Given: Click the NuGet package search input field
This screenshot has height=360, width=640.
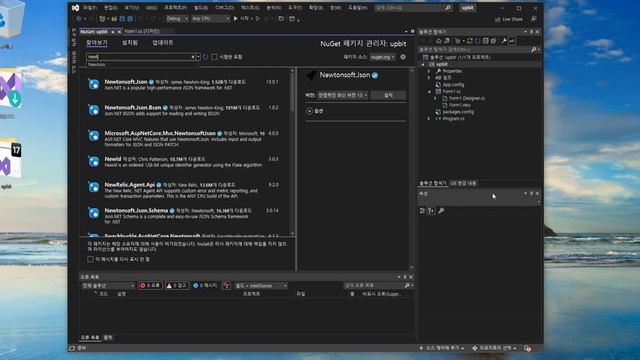Looking at the screenshot, I should coord(139,57).
